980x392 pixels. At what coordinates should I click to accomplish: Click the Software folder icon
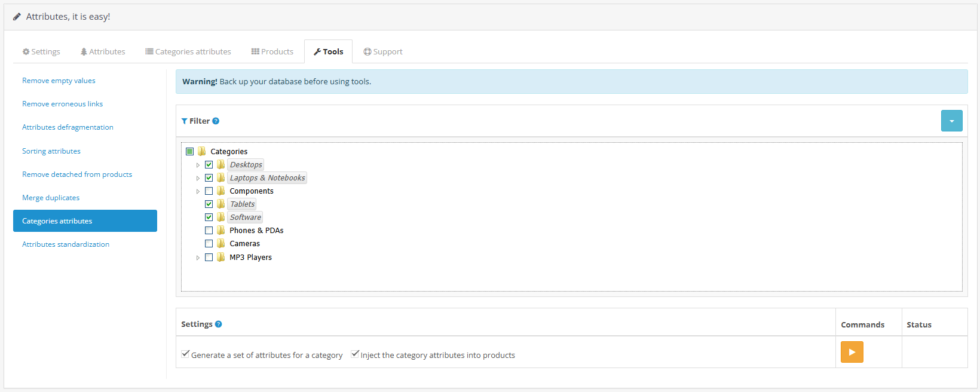tap(221, 217)
